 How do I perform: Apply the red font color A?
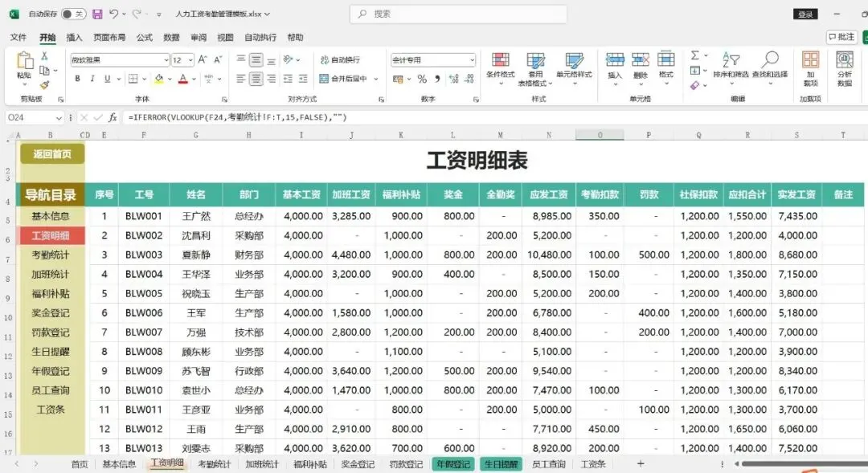coord(182,80)
